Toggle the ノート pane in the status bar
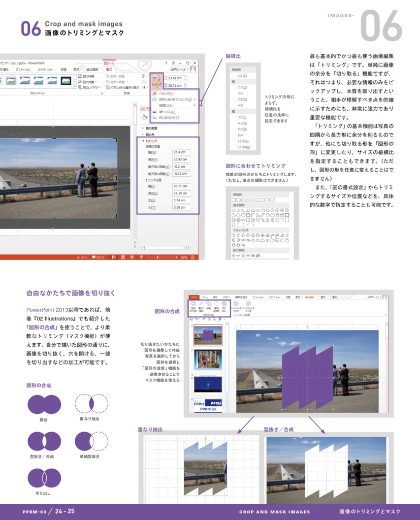420x520 pixels. coord(82,257)
